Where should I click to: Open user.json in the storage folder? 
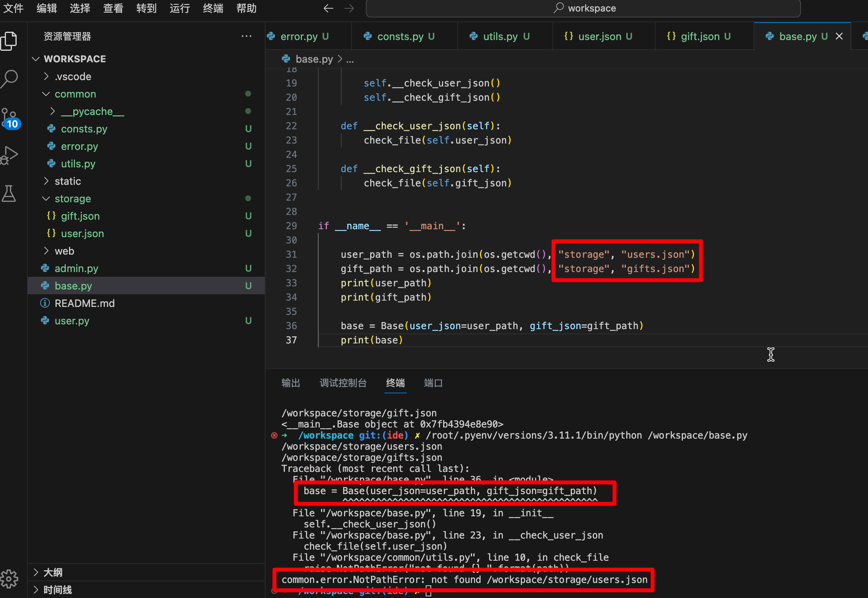coord(147,234)
